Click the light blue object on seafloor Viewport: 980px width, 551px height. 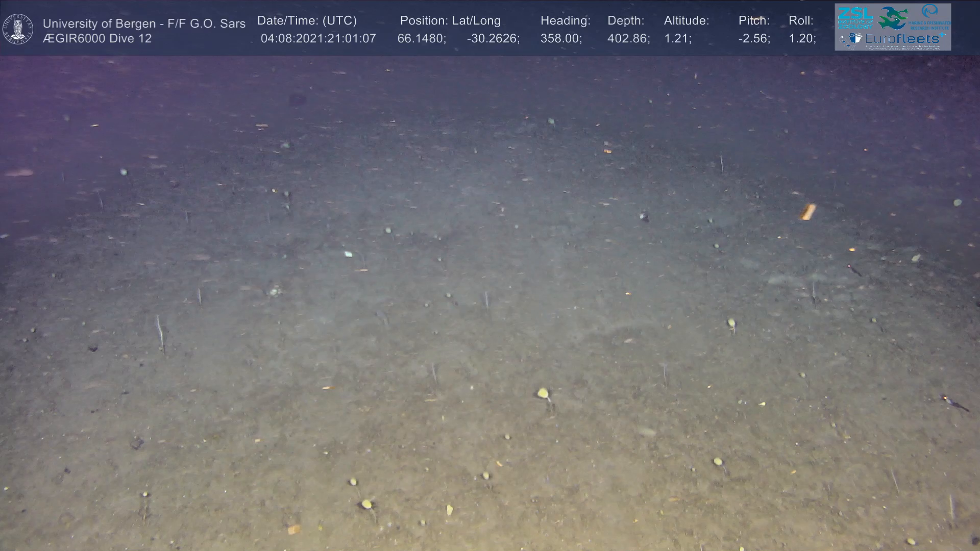click(x=349, y=254)
